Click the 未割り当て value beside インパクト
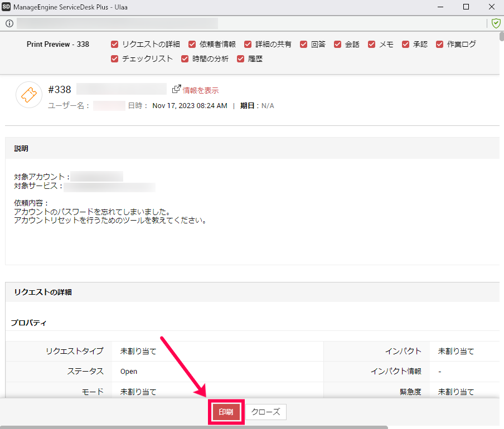504x429 pixels. point(456,352)
